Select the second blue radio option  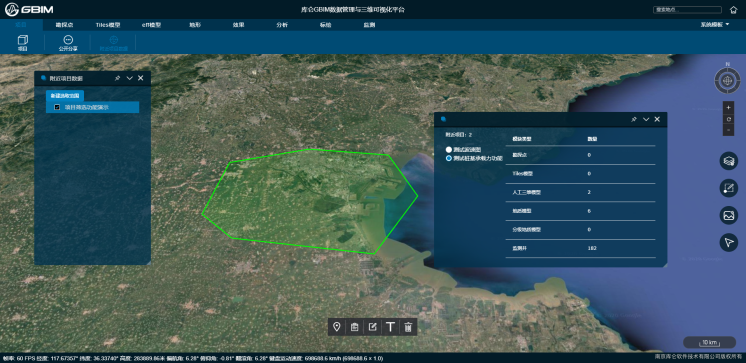(x=449, y=158)
